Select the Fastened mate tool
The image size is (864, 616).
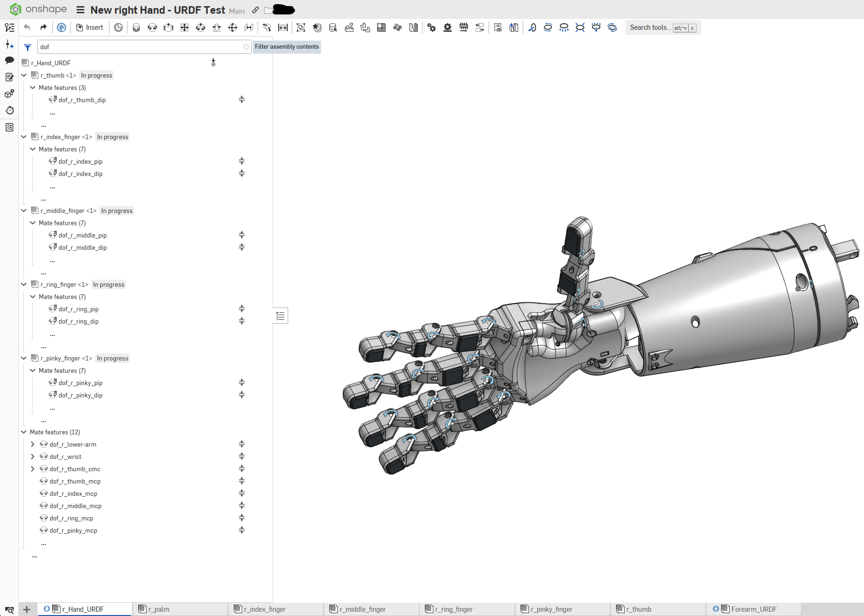pyautogui.click(x=136, y=27)
